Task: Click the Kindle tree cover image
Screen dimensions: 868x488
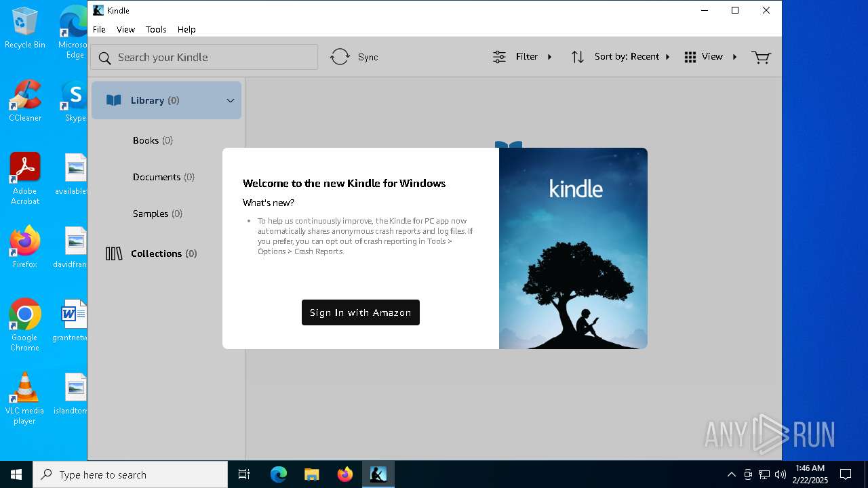Action: click(x=573, y=248)
